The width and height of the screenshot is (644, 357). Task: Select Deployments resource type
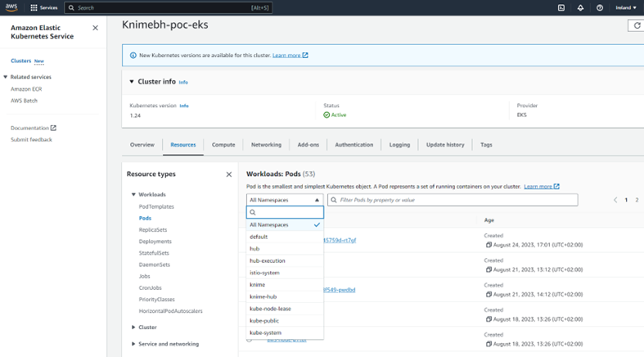tap(155, 242)
